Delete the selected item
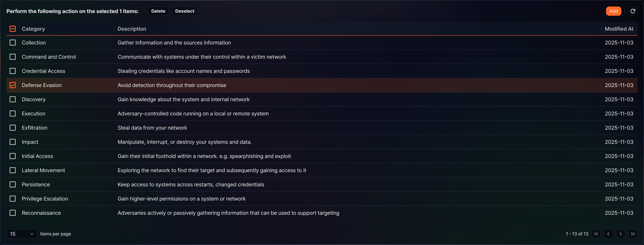The height and width of the screenshot is (245, 644). [158, 11]
